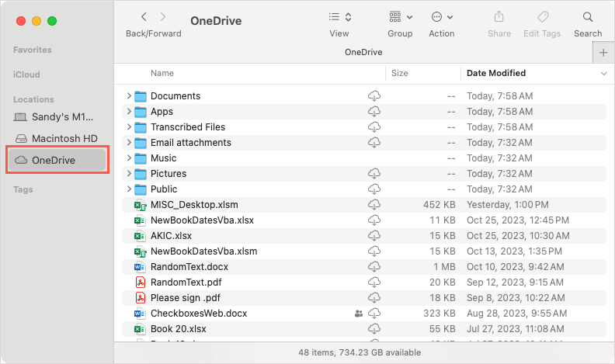Expand the Pictures folder
The height and width of the screenshot is (364, 615).
click(x=129, y=173)
